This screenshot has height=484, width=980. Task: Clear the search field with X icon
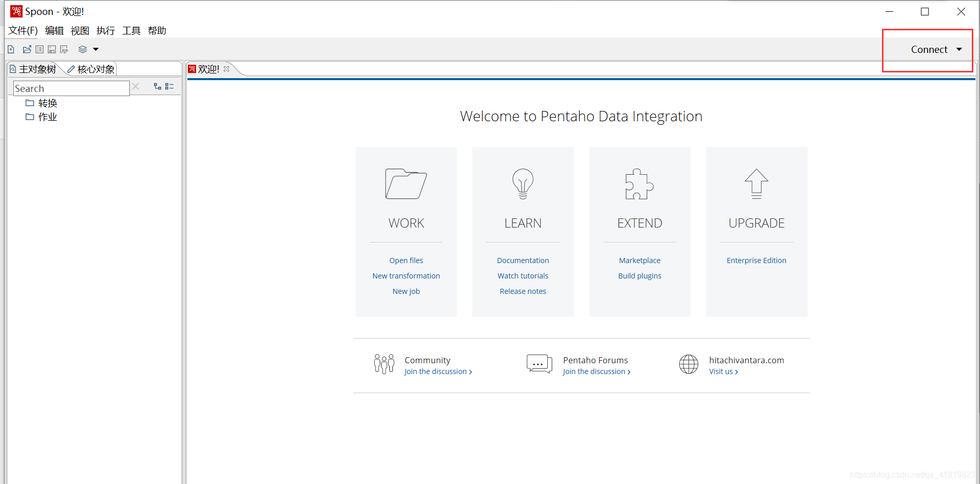(136, 86)
